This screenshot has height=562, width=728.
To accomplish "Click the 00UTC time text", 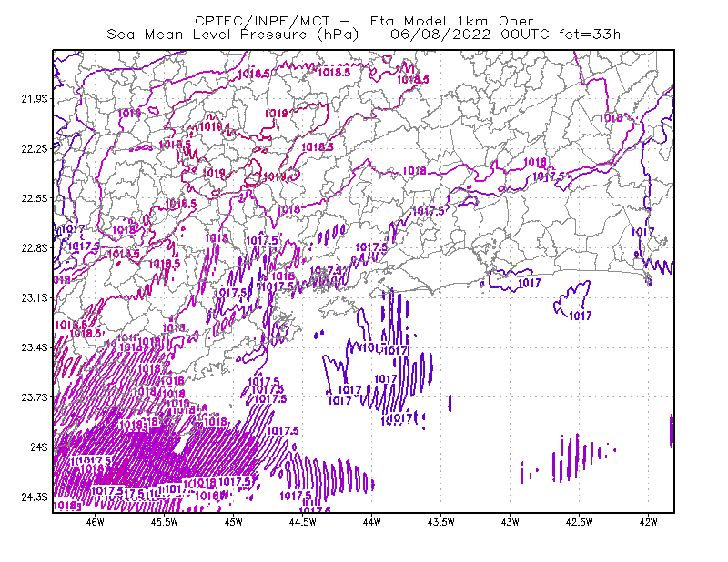I will coord(525,35).
